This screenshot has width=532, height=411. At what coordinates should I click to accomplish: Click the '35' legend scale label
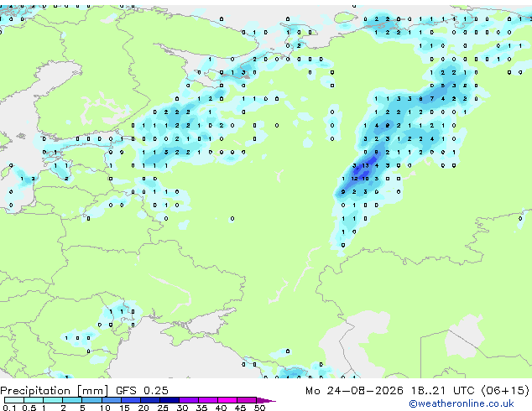[x=201, y=408]
